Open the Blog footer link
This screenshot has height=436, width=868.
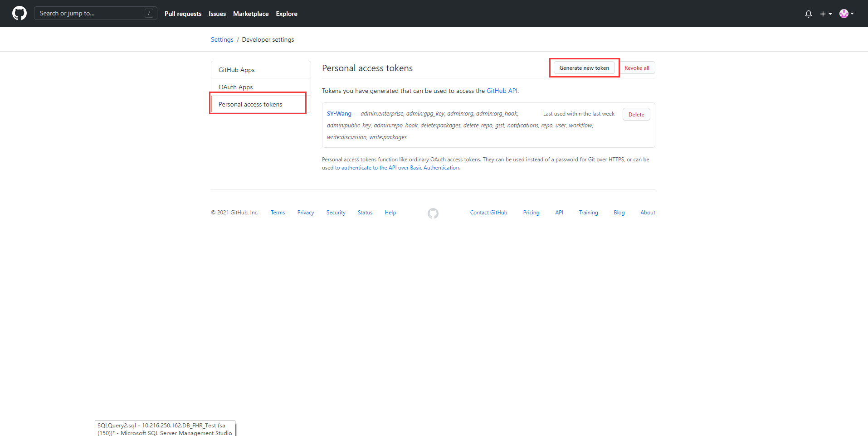(619, 213)
